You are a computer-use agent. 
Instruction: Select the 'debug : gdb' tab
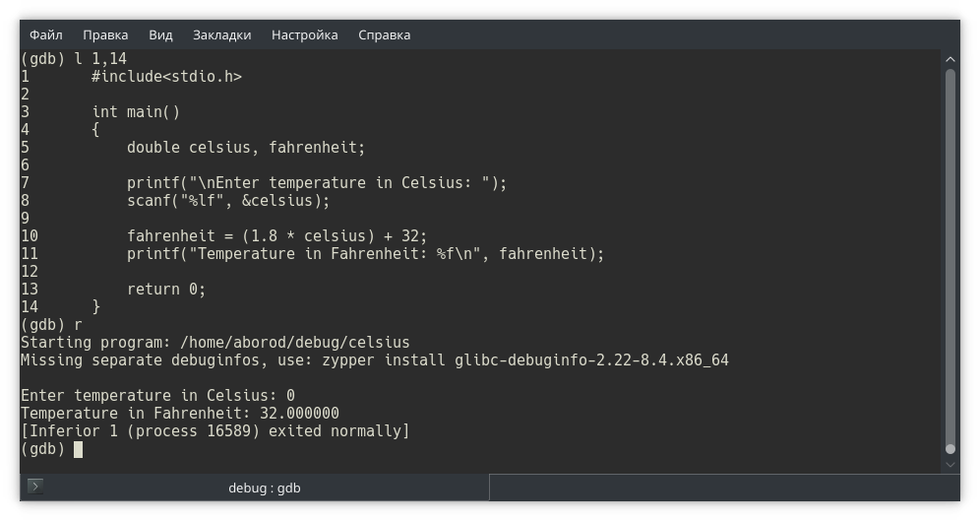pos(264,488)
